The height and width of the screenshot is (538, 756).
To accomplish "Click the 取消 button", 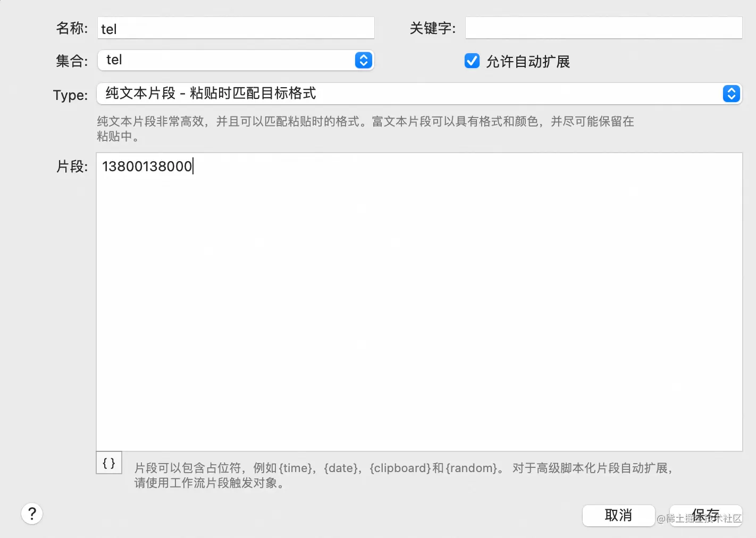I will point(618,515).
